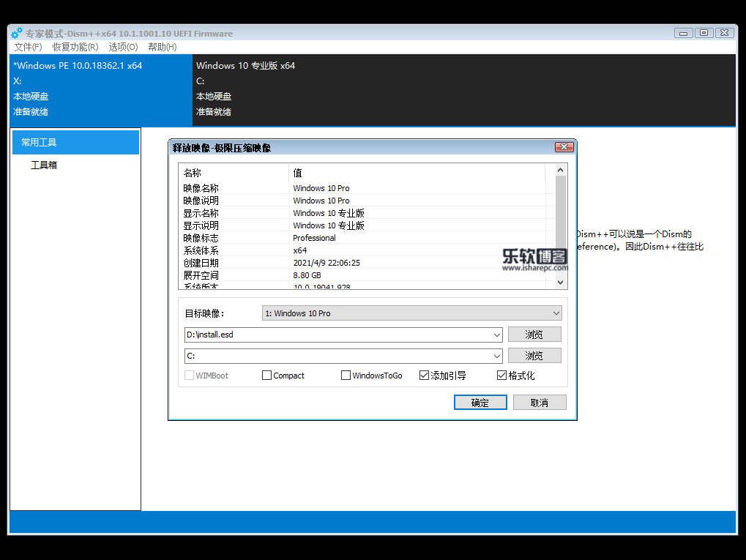Image resolution: width=746 pixels, height=560 pixels.
Task: Click the Dism++ gear icon in title bar
Action: [16, 33]
